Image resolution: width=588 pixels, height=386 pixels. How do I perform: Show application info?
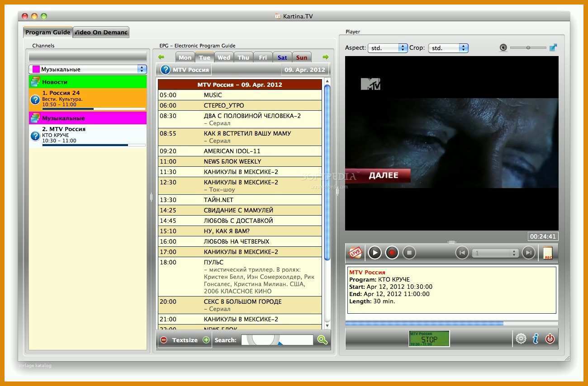click(x=536, y=339)
